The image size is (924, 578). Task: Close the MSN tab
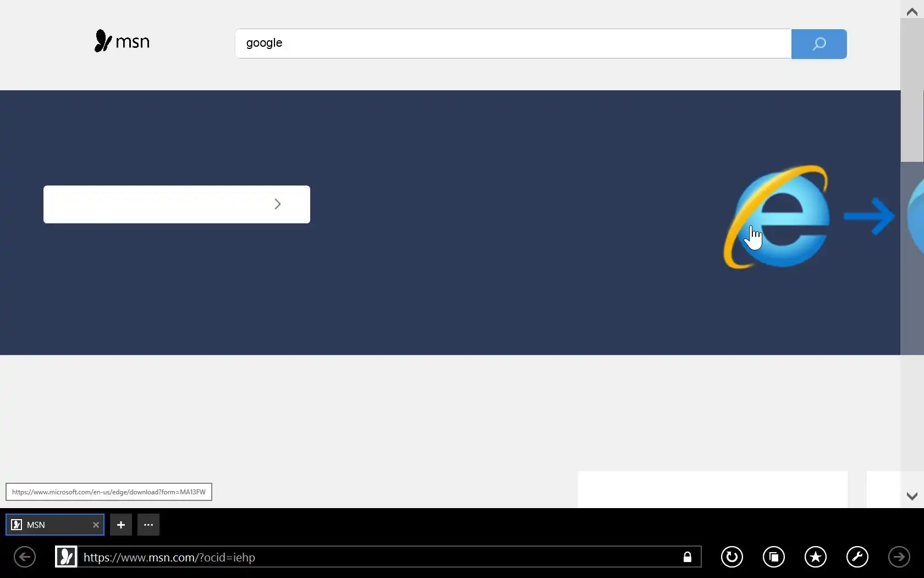pyautogui.click(x=96, y=525)
